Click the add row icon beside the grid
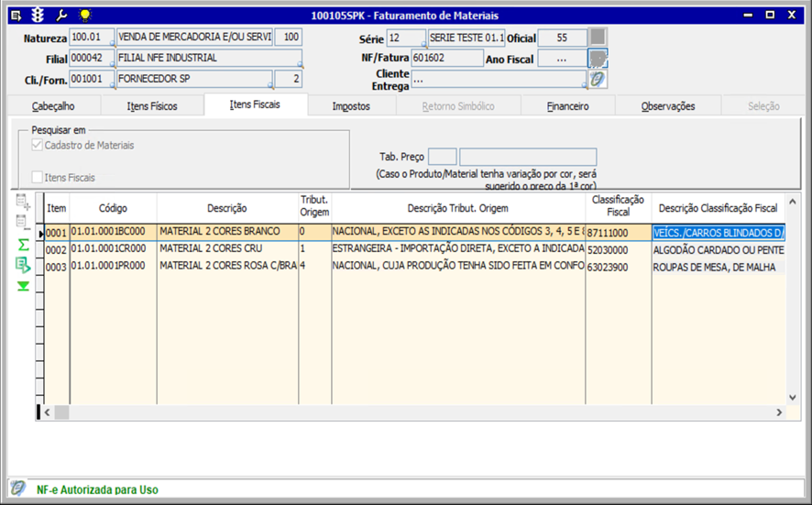Viewport: 812px width, 505px height. click(23, 202)
